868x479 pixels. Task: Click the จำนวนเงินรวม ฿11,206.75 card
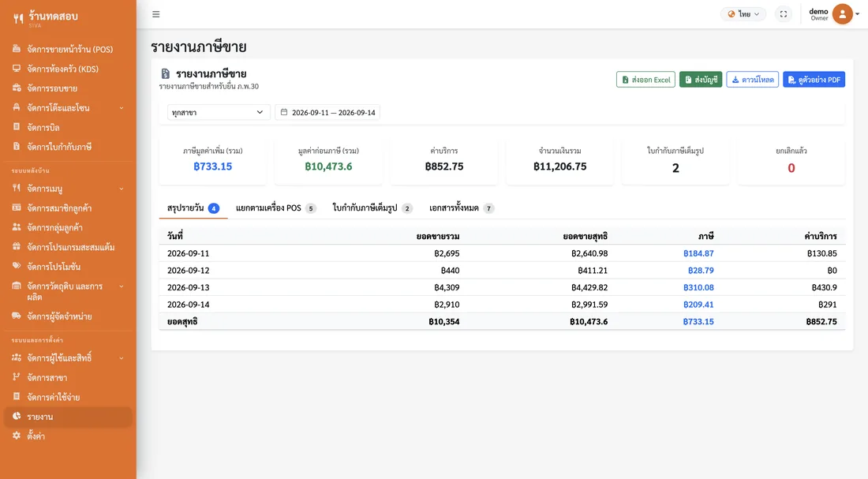click(x=559, y=161)
